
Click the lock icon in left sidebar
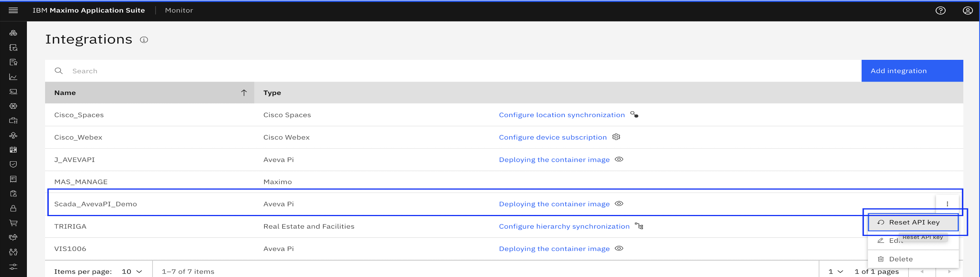point(13,208)
